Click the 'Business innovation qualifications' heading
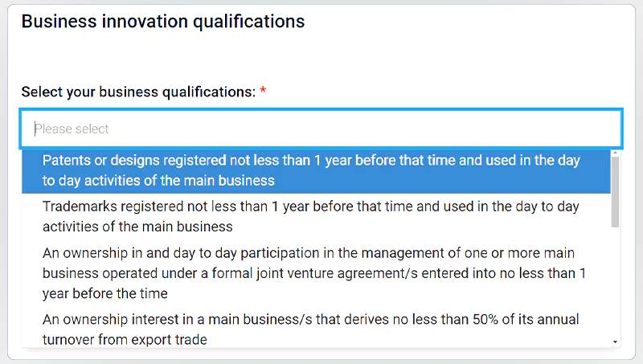Image resolution: width=643 pixels, height=364 pixels. pyautogui.click(x=163, y=22)
